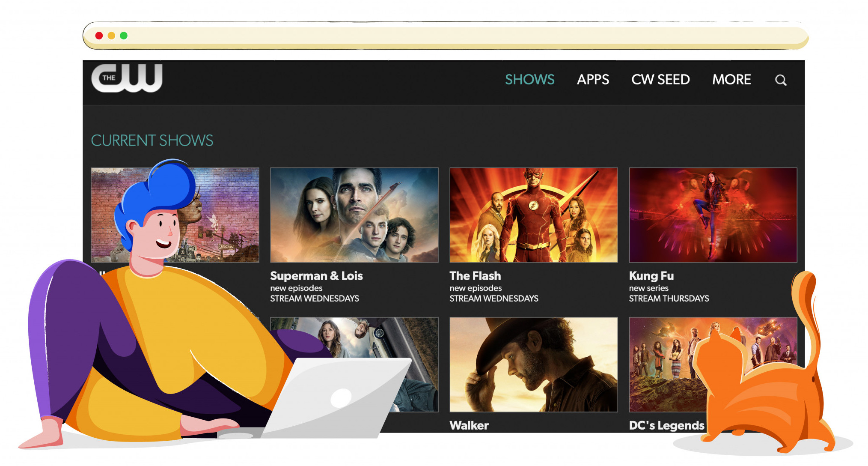Go to the APPS page
868x466 pixels.
593,80
